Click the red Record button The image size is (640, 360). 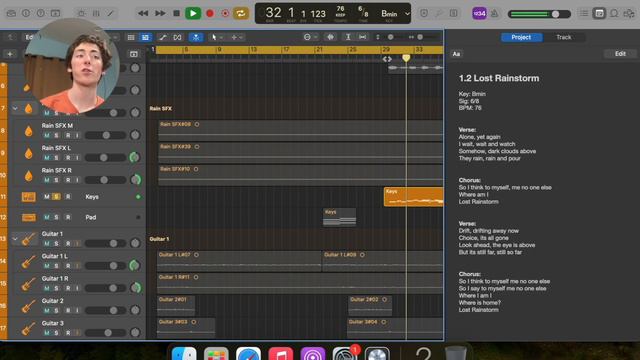210,13
